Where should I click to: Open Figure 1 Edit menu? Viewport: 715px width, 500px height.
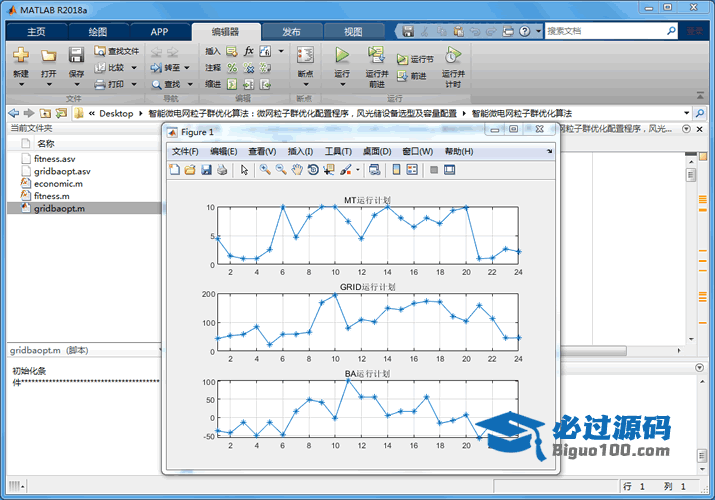[223, 151]
